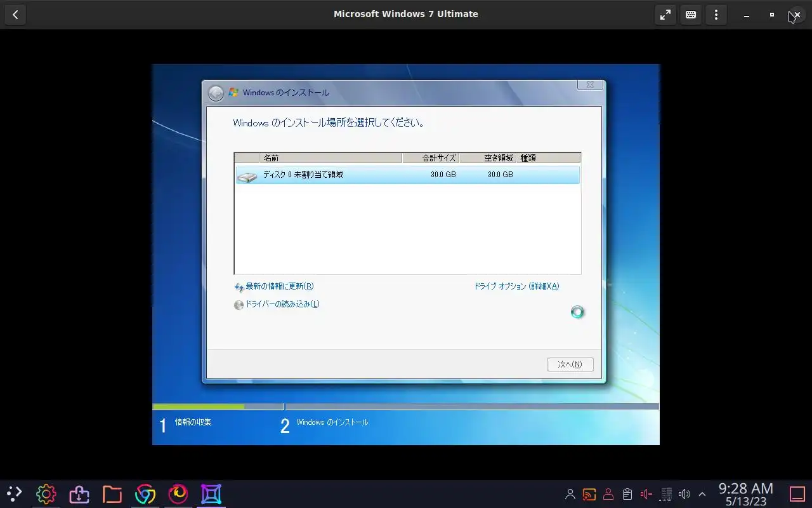Launch Chrome from the taskbar

(x=145, y=493)
